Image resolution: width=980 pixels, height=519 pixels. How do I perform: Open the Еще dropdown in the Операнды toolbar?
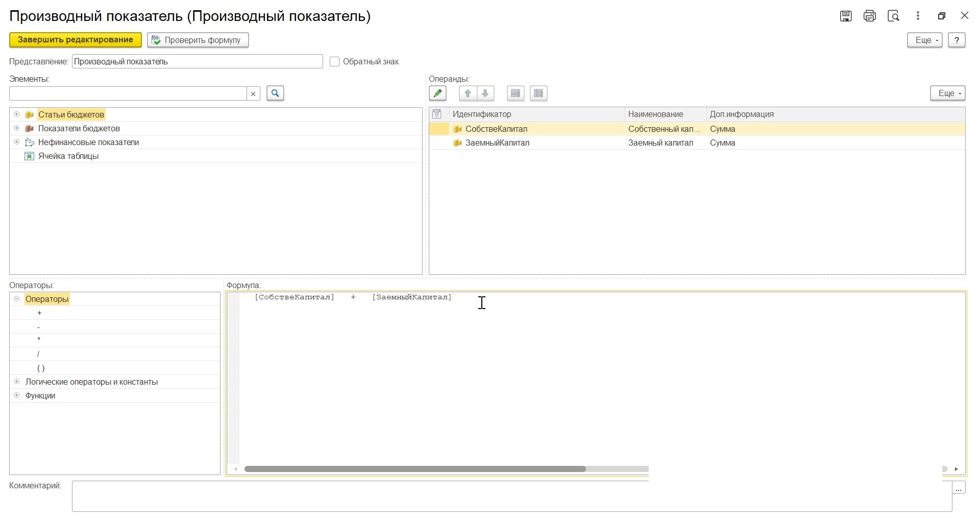[948, 93]
